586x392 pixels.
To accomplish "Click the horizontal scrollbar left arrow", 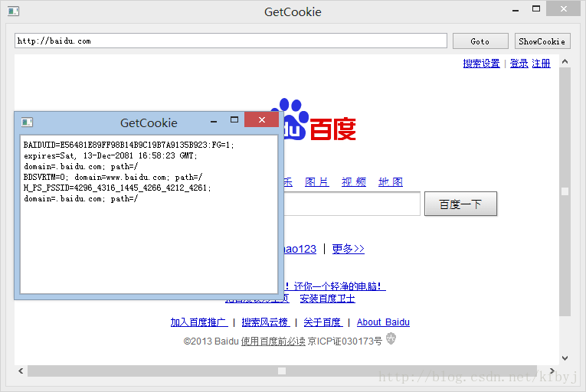I will (x=21, y=371).
